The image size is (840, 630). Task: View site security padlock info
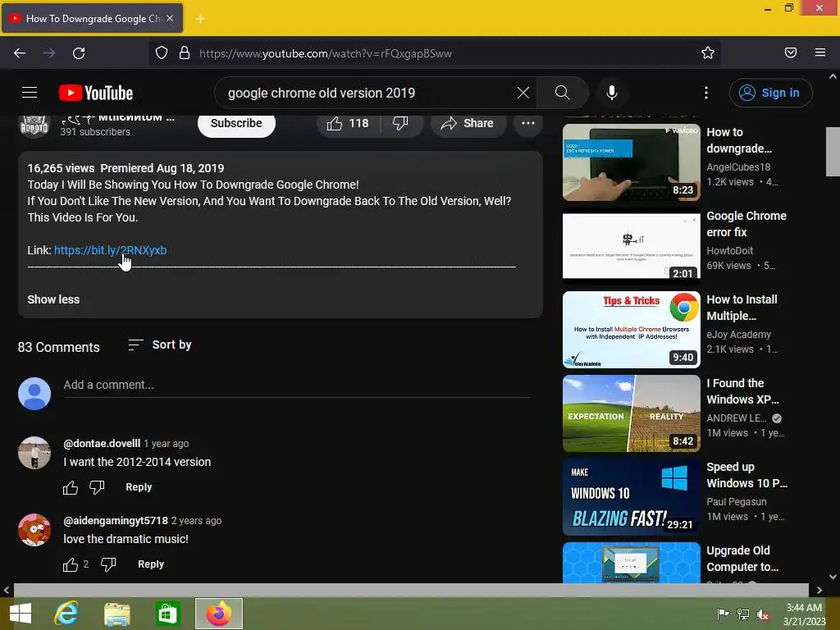click(x=185, y=53)
